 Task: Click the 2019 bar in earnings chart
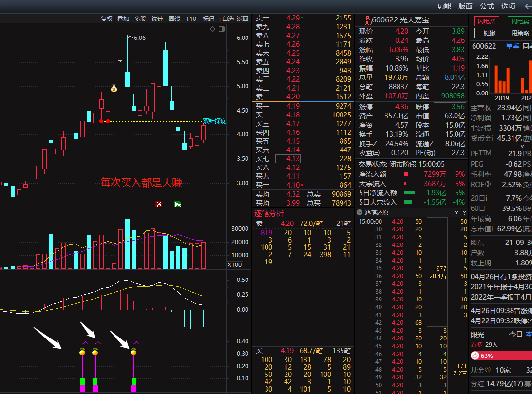click(502, 79)
